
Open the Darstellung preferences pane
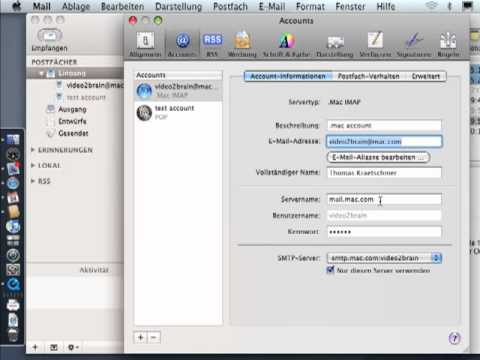pos(335,45)
